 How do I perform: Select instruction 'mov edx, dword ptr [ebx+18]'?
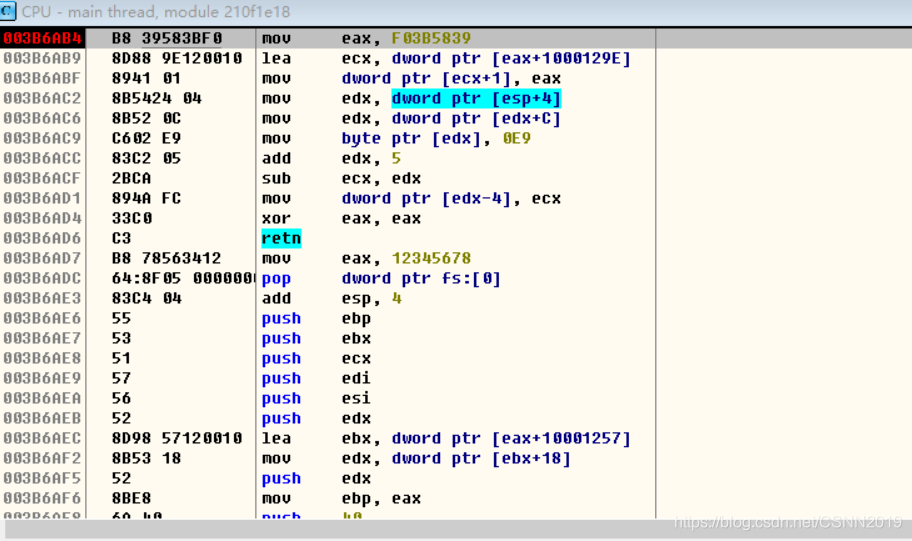[x=416, y=458]
